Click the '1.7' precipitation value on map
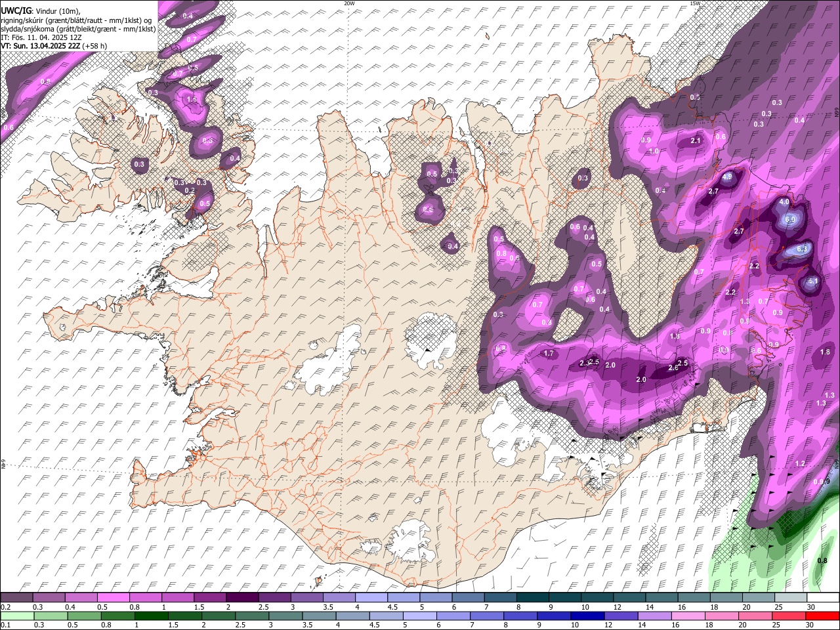Viewport: 840px width, 630px height. 549,354
